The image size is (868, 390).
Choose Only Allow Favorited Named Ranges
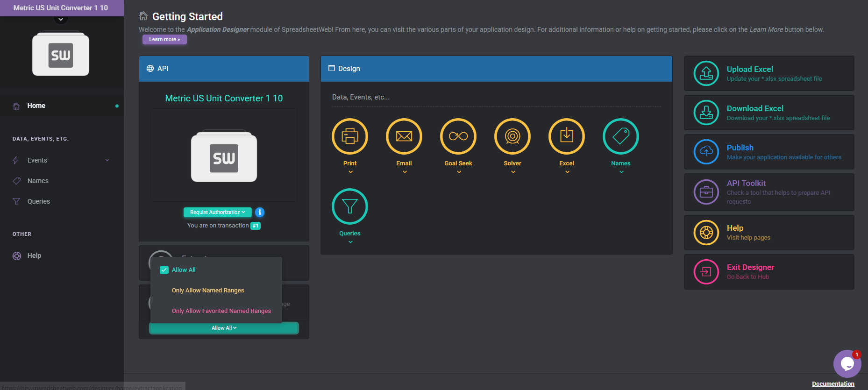[x=221, y=311]
